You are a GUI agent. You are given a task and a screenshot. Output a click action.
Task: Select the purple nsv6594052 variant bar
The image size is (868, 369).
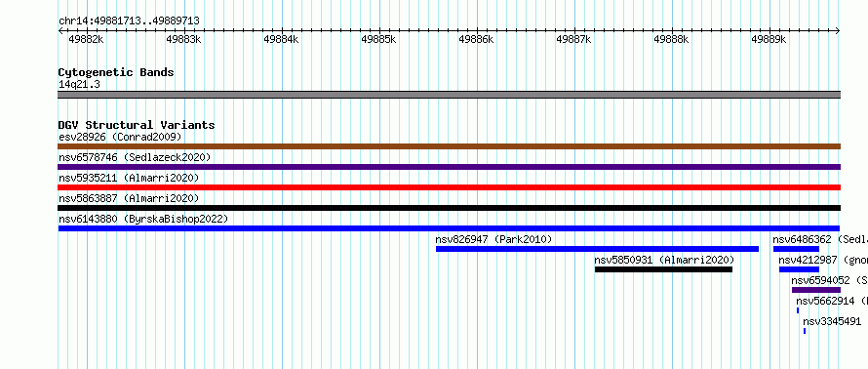pyautogui.click(x=816, y=290)
